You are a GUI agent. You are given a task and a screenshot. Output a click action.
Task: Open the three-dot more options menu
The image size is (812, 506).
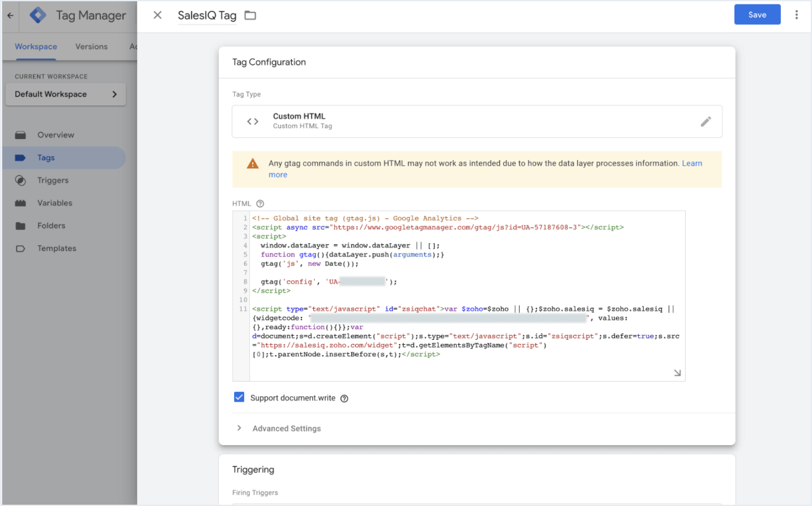797,15
